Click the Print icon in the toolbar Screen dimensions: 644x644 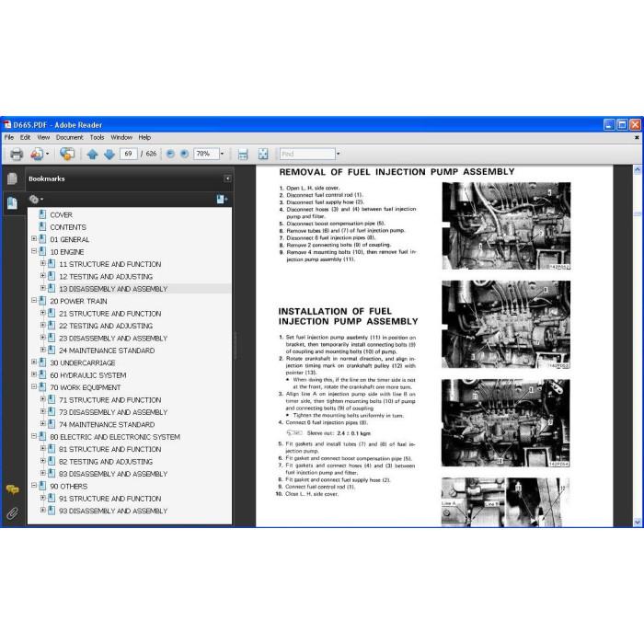pyautogui.click(x=17, y=155)
